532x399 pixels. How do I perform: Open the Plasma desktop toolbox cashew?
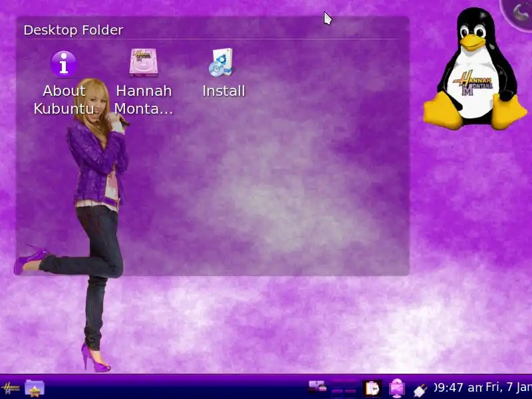pyautogui.click(x=518, y=13)
